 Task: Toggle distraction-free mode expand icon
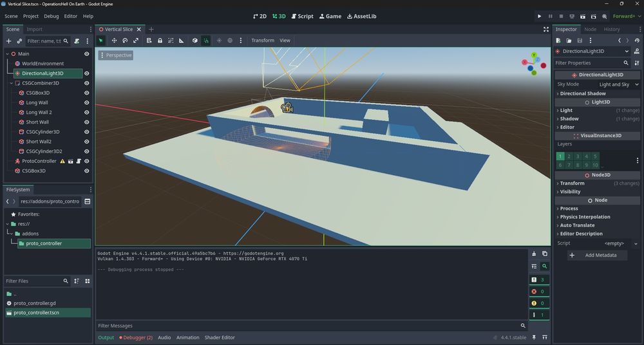coord(546,29)
